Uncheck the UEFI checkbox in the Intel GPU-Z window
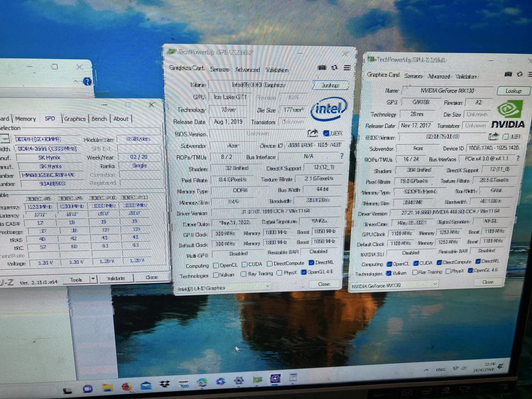 click(x=326, y=133)
